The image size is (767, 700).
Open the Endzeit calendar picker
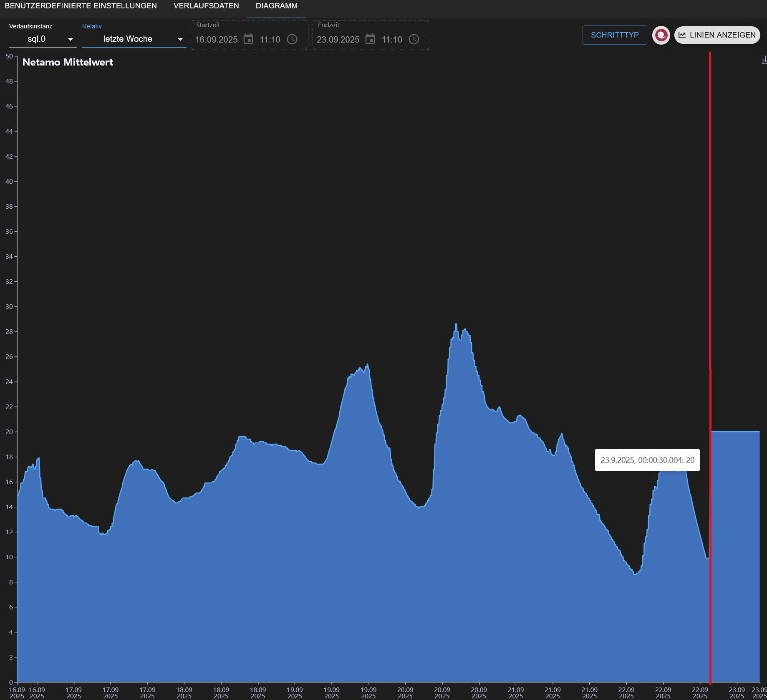[370, 39]
